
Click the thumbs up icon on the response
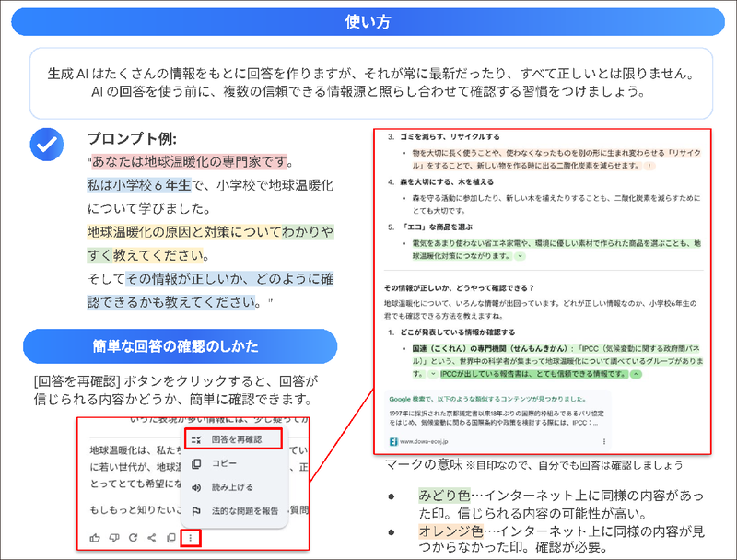[x=95, y=539]
